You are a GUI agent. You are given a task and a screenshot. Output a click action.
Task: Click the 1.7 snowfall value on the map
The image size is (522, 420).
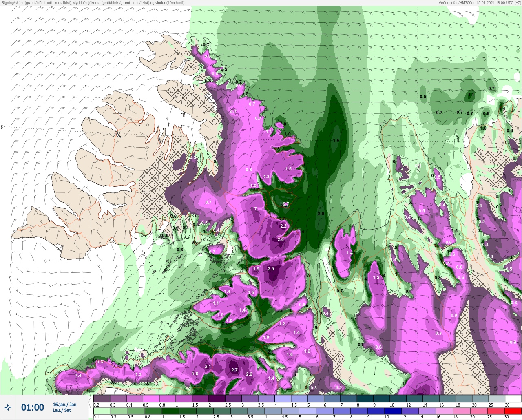click(254, 209)
